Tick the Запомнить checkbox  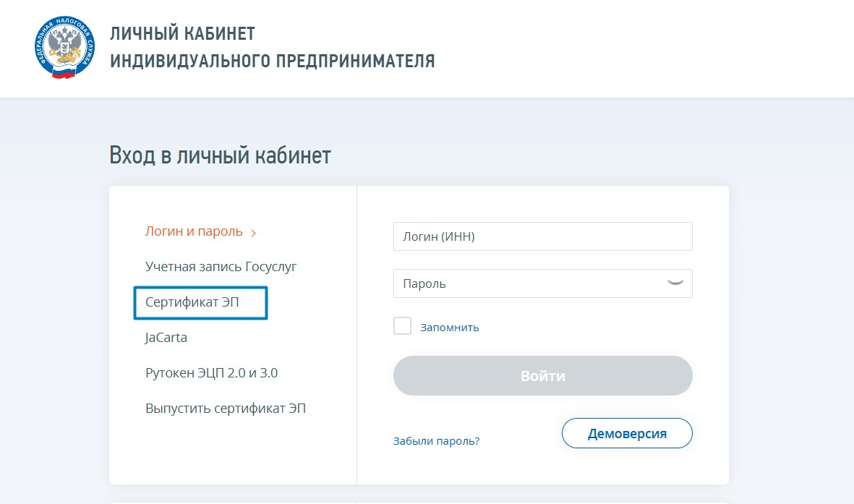click(402, 326)
